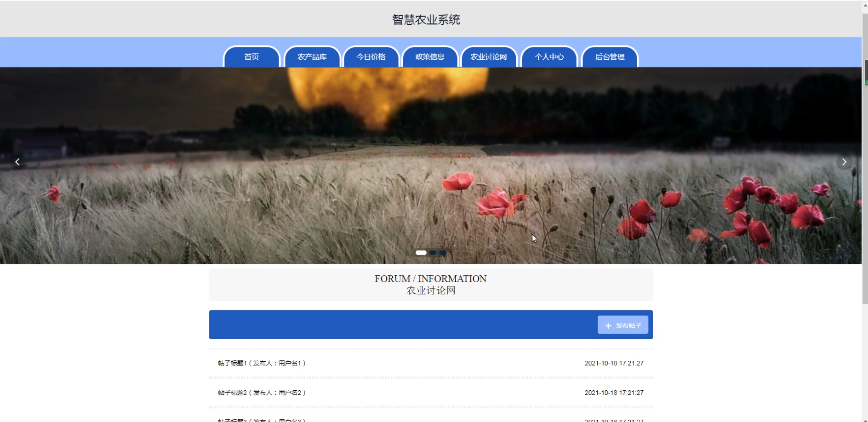This screenshot has height=422, width=868.
Task: Click the plus icon on 发布帖子
Action: click(608, 325)
